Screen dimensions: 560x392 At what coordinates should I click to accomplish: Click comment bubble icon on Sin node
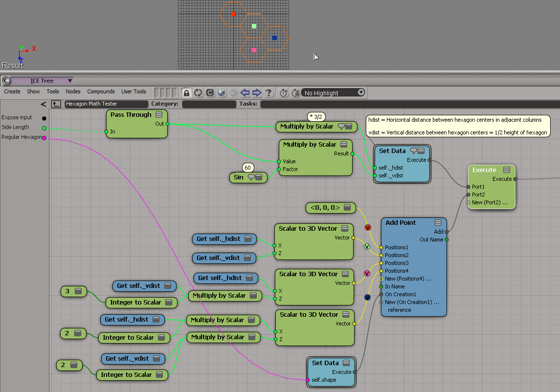(x=251, y=177)
